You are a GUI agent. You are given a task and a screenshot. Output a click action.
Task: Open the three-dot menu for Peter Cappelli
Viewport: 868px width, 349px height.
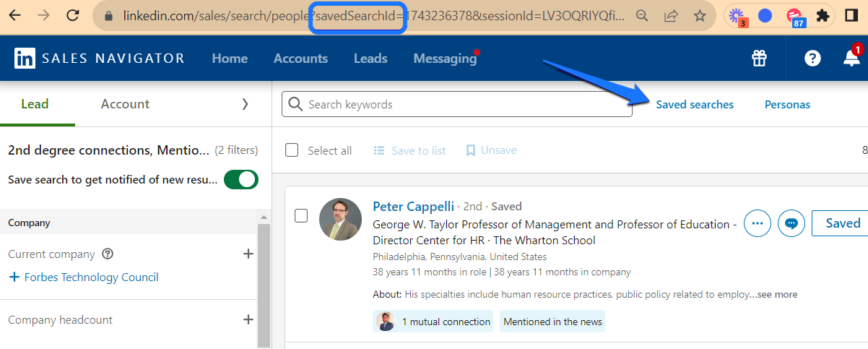point(758,224)
